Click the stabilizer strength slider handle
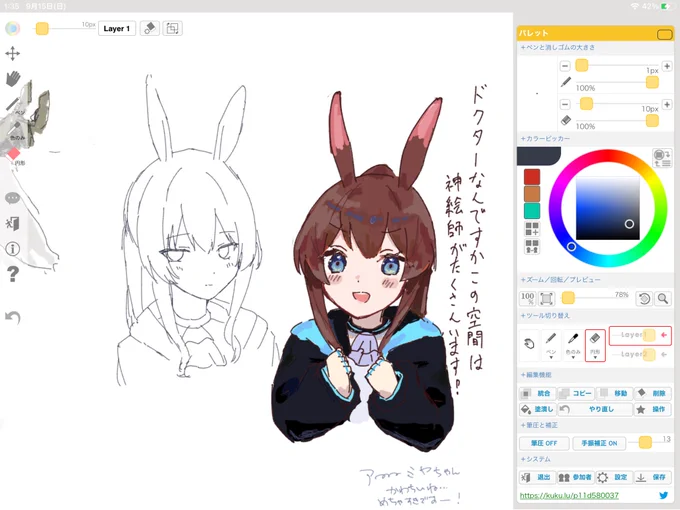This screenshot has width=680, height=510. click(x=645, y=442)
